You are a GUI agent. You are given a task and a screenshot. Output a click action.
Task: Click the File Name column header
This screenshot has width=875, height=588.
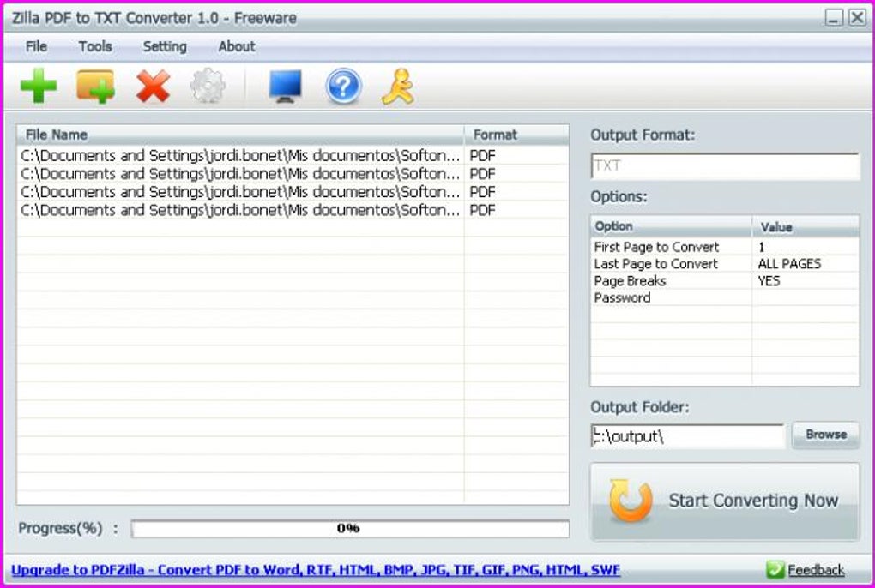240,135
